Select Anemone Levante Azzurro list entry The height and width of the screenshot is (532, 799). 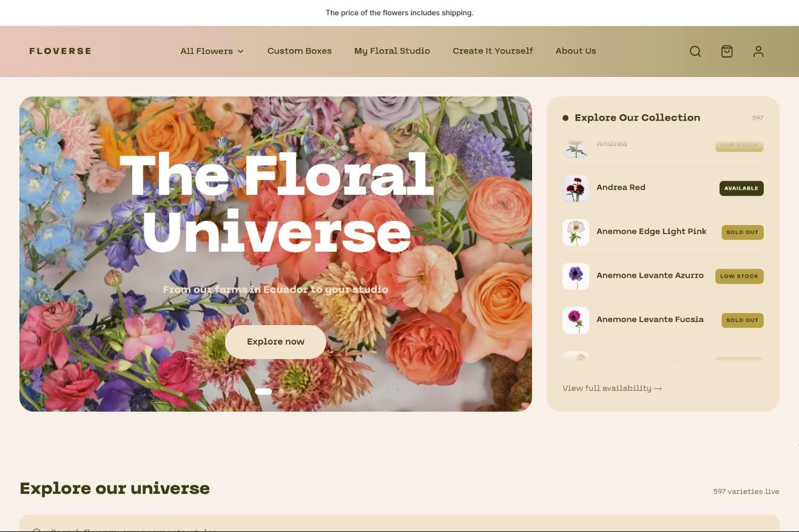650,275
